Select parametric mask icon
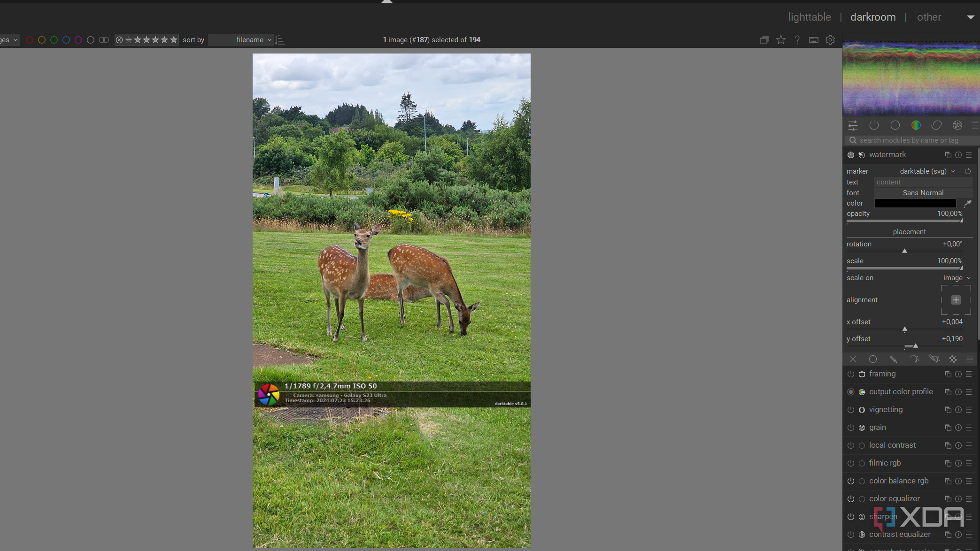 (x=913, y=359)
